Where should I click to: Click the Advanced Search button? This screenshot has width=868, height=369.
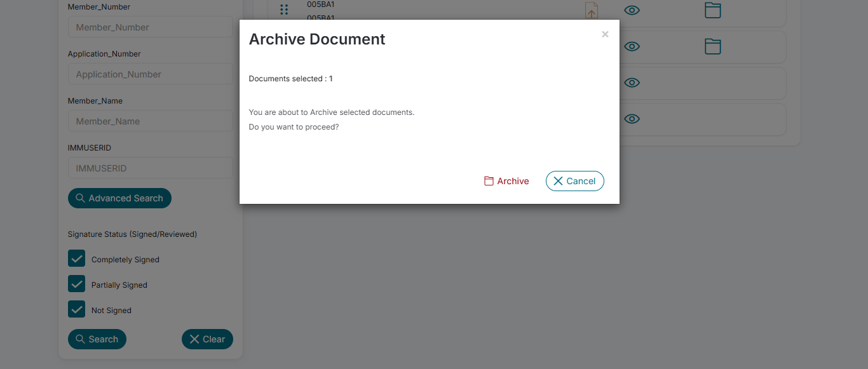point(119,198)
